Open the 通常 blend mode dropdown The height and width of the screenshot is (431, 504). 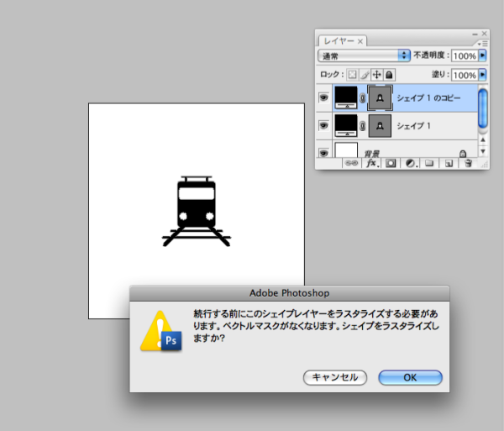click(x=364, y=55)
